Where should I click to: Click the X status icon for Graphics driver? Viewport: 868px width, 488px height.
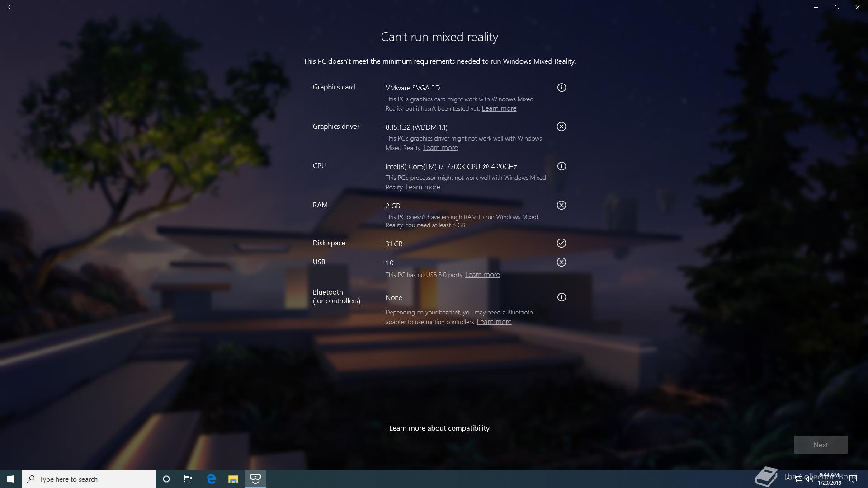(561, 127)
